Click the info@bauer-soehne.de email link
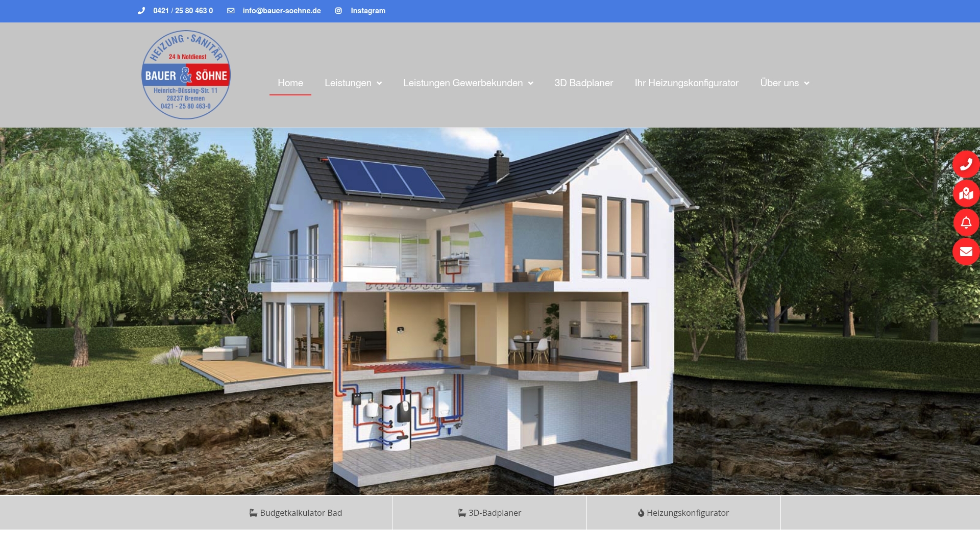Viewport: 980px width, 551px height. [x=282, y=11]
